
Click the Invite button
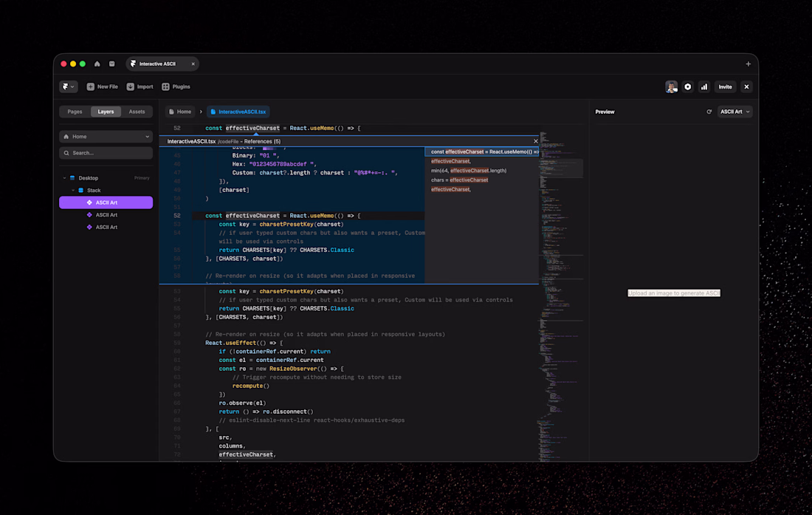(x=725, y=86)
